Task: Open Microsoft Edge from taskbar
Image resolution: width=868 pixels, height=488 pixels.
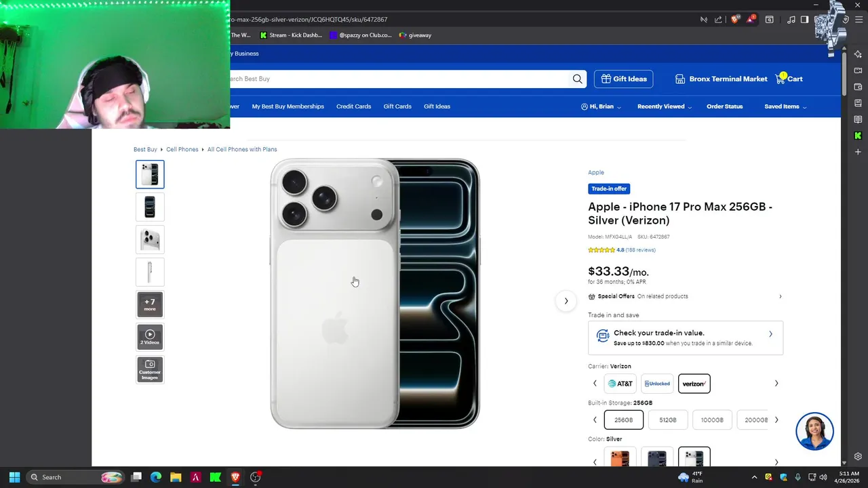Action: 156,477
